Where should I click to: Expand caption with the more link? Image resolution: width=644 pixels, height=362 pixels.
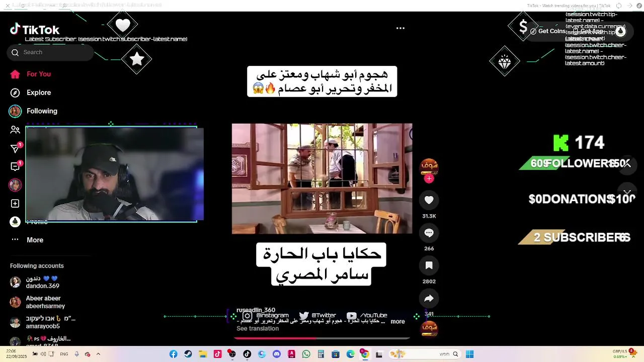tap(397, 322)
